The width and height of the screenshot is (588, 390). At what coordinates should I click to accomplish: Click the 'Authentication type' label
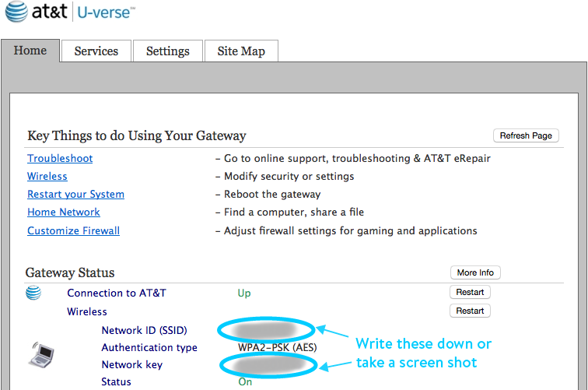tap(149, 348)
